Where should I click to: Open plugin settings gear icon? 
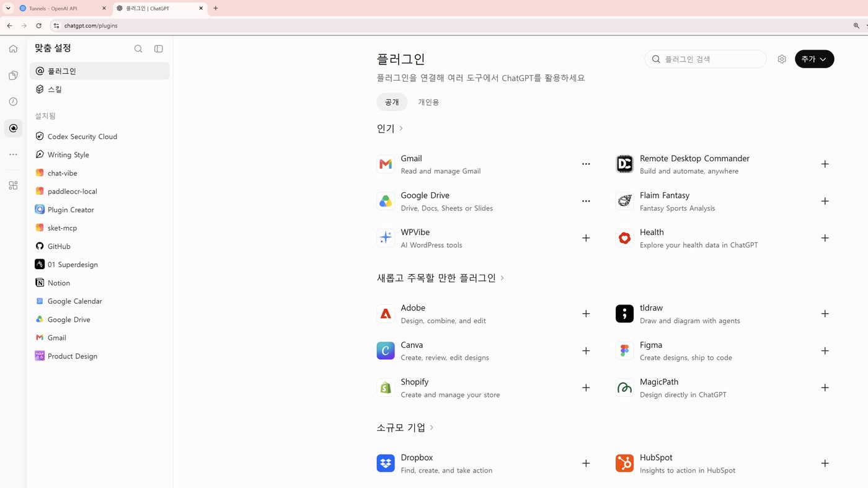click(x=782, y=59)
